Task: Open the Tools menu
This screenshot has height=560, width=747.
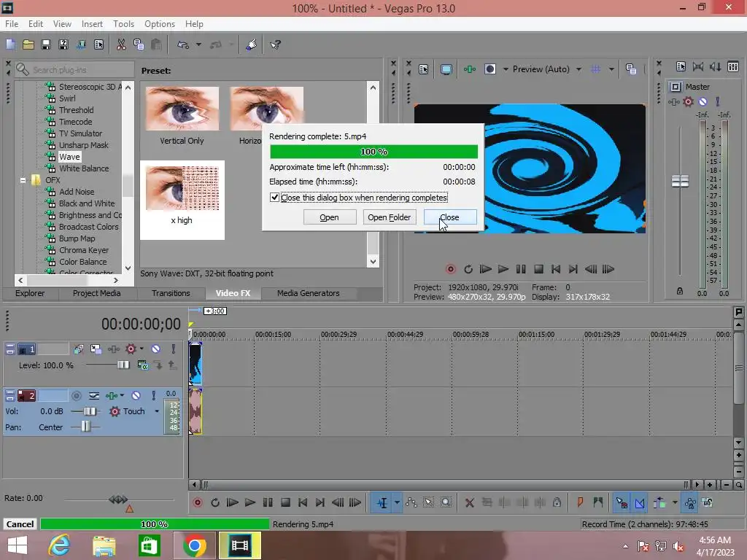Action: [123, 24]
